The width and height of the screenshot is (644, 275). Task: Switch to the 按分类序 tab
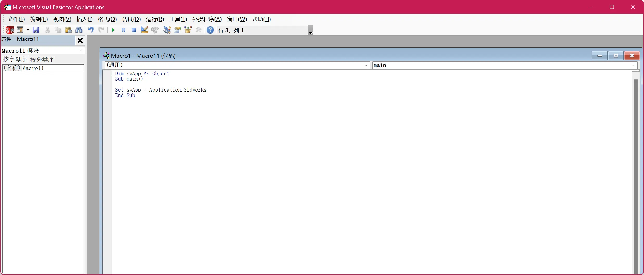pyautogui.click(x=42, y=60)
